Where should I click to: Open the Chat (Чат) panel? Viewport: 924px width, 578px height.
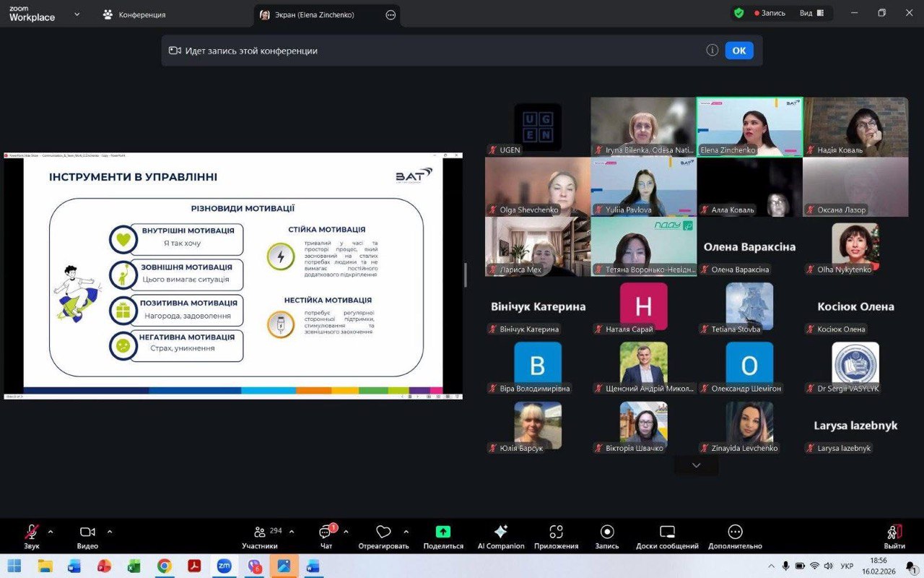326,532
